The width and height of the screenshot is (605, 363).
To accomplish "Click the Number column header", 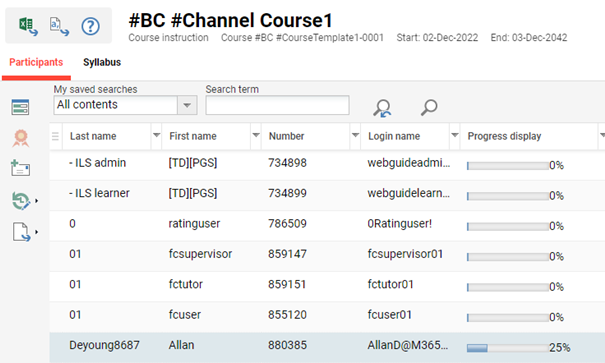I will click(x=286, y=136).
